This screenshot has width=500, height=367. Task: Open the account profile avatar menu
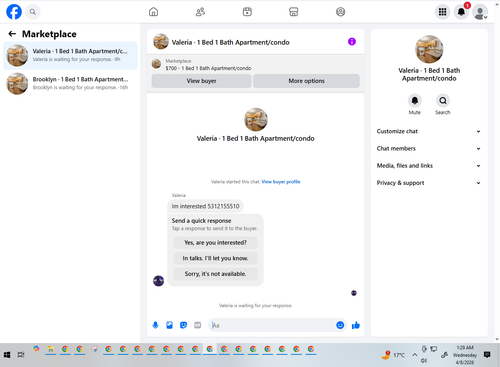point(480,12)
